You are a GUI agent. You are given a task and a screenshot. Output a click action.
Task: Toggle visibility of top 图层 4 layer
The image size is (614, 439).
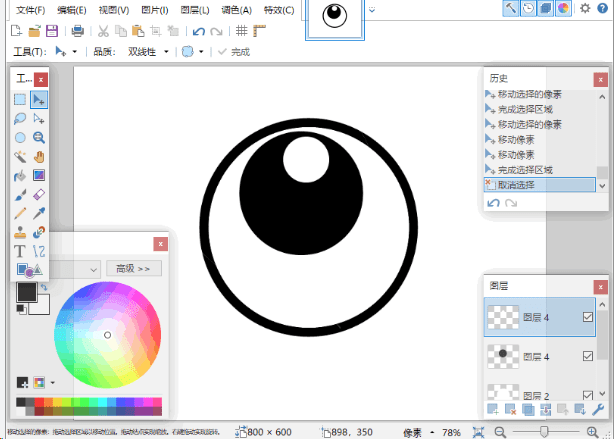click(587, 318)
